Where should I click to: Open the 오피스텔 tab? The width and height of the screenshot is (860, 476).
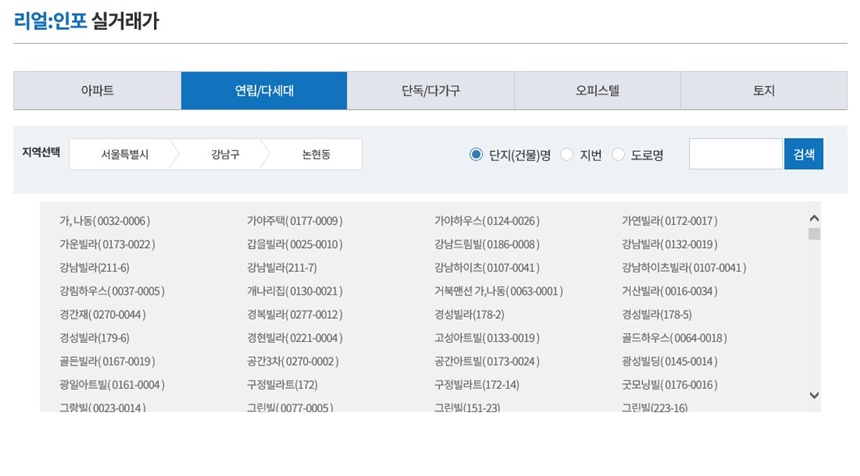coord(597,90)
